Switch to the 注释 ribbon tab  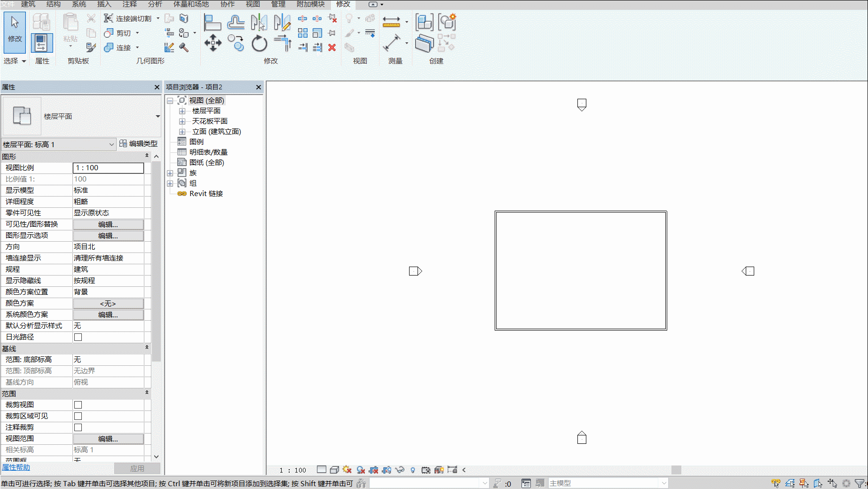(x=130, y=4)
